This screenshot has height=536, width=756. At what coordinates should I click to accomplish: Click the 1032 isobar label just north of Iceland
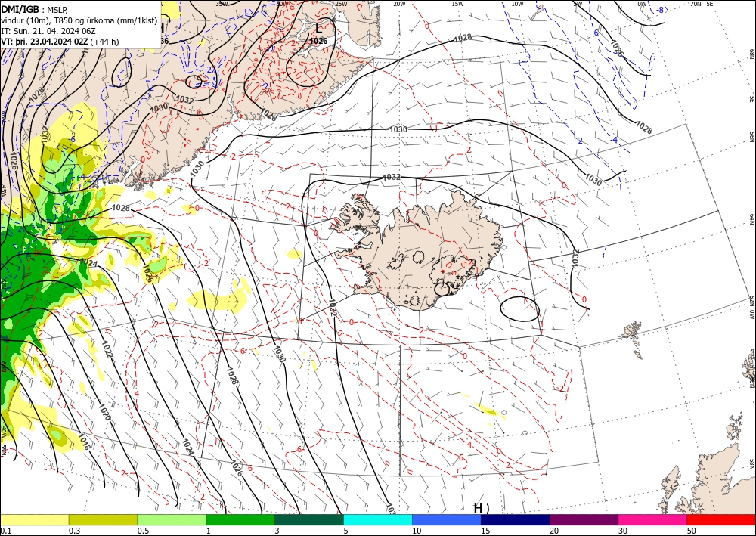point(391,177)
